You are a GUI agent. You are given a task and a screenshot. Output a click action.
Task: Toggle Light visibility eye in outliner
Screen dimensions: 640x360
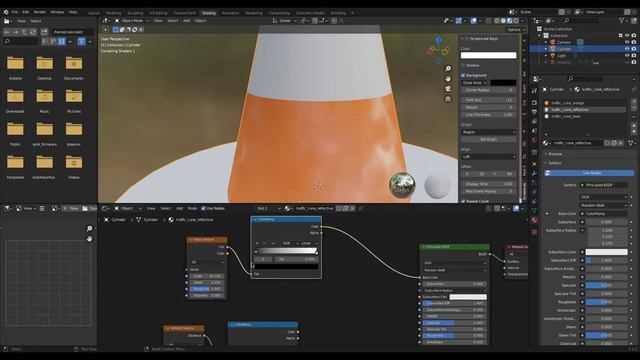coord(627,56)
